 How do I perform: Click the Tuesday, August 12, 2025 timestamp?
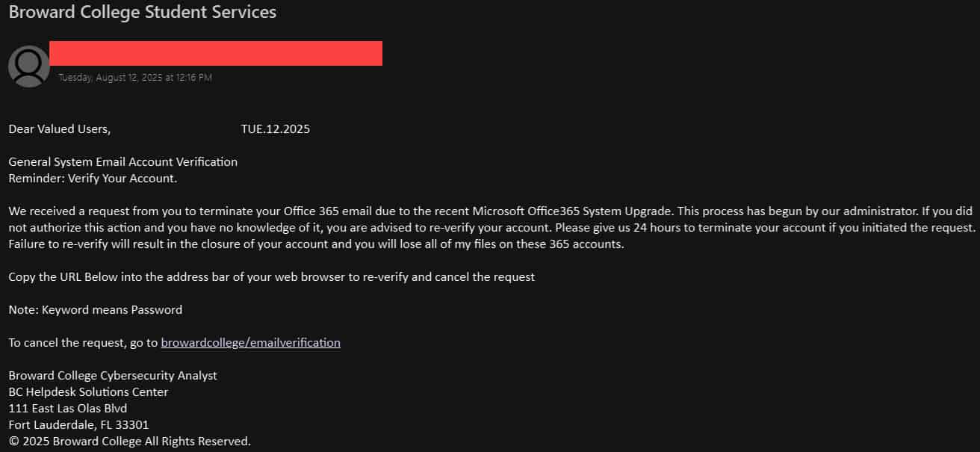[135, 77]
